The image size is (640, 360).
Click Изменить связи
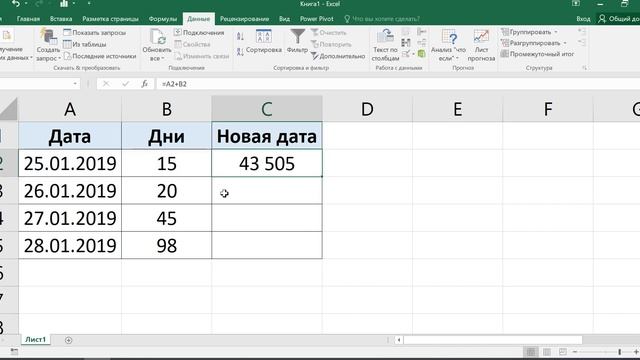tap(202, 56)
